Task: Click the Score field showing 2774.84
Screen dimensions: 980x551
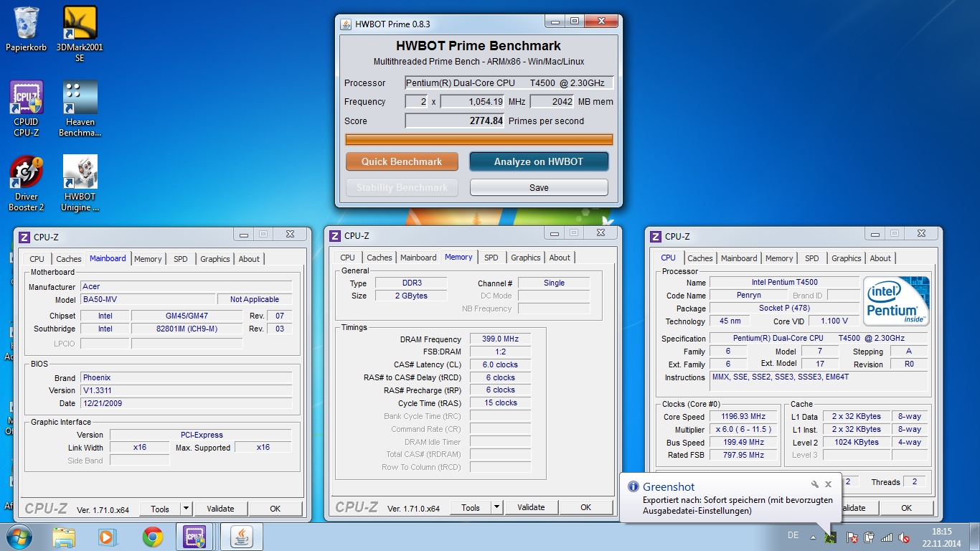Action: click(455, 121)
